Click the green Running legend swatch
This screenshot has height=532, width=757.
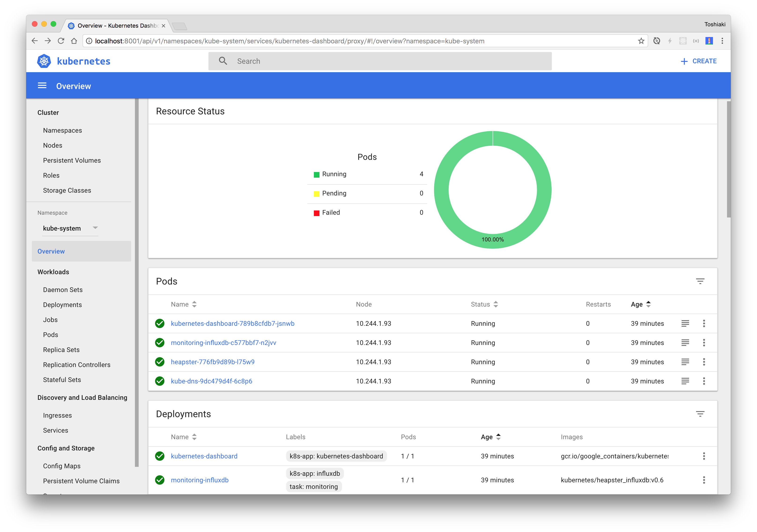pos(316,174)
